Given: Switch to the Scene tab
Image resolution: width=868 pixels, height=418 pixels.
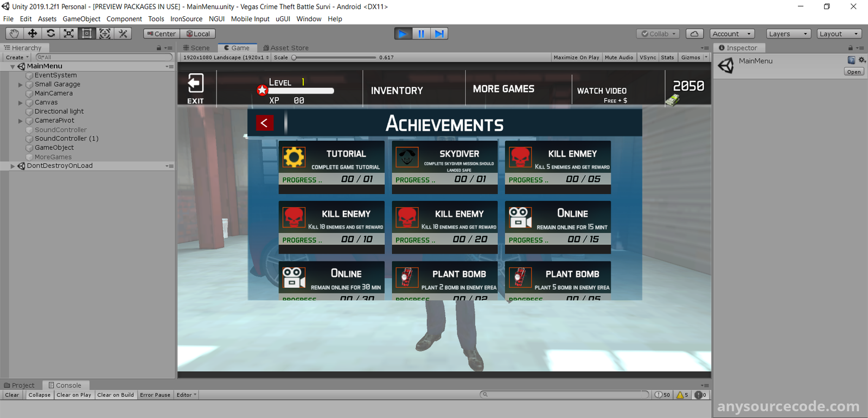Looking at the screenshot, I should (x=196, y=48).
